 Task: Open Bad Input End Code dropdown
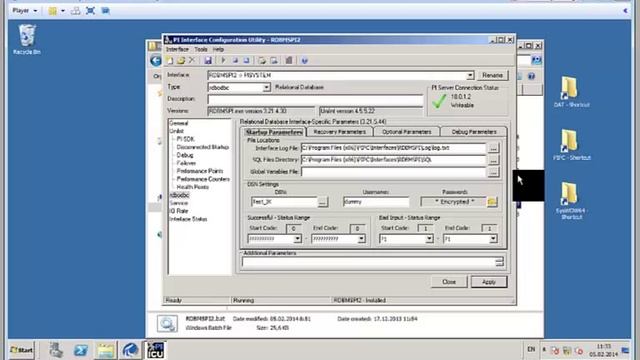tap(493, 239)
